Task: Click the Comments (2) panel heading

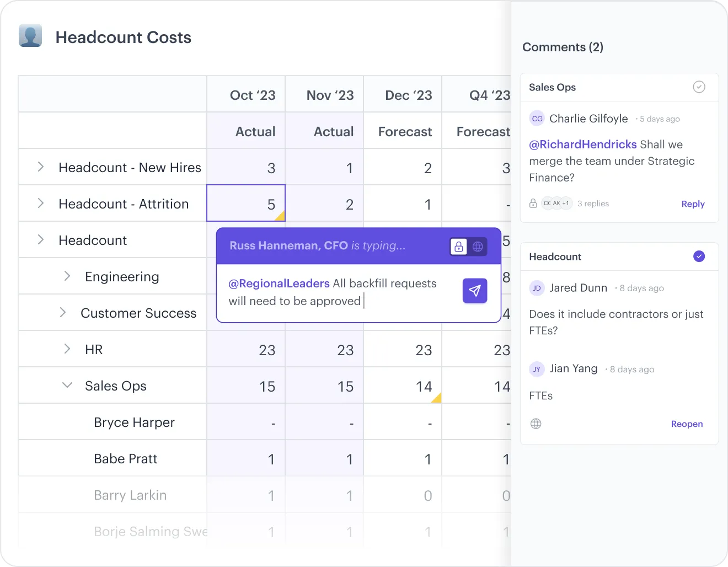Action: click(563, 47)
